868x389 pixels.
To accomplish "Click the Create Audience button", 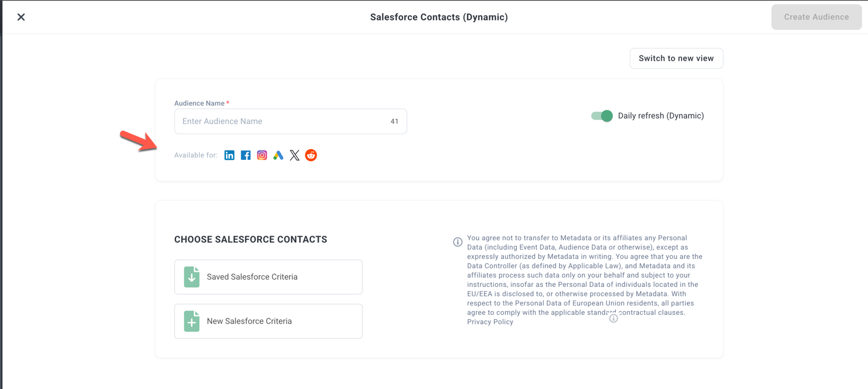I will click(816, 17).
